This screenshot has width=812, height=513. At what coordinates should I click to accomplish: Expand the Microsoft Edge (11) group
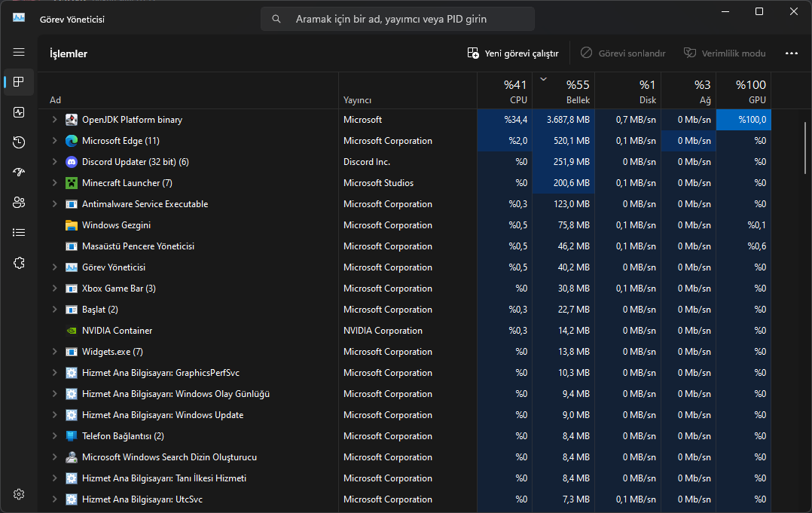click(x=54, y=141)
